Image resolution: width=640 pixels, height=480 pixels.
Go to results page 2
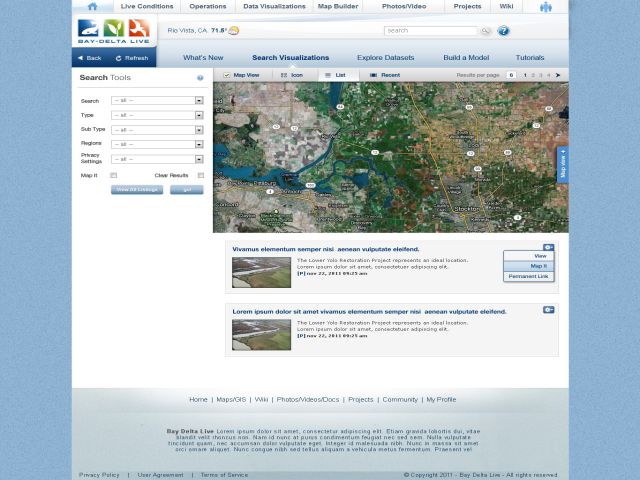click(533, 75)
